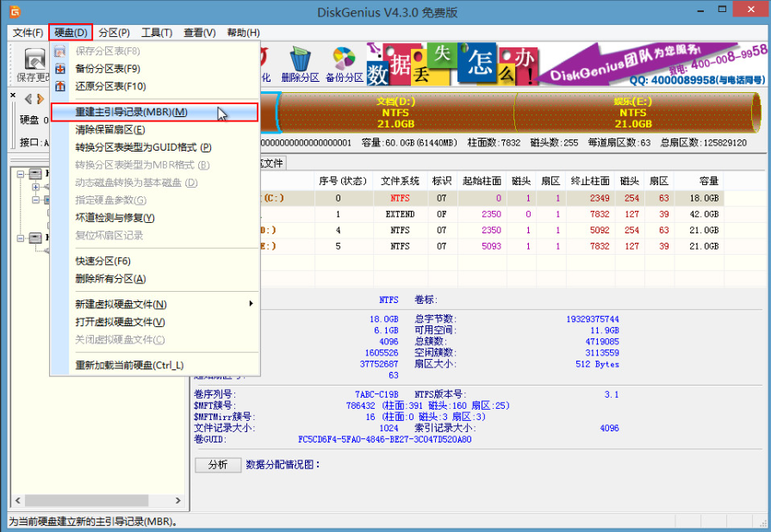This screenshot has width=771, height=532.
Task: Click the 分析 button
Action: (216, 464)
